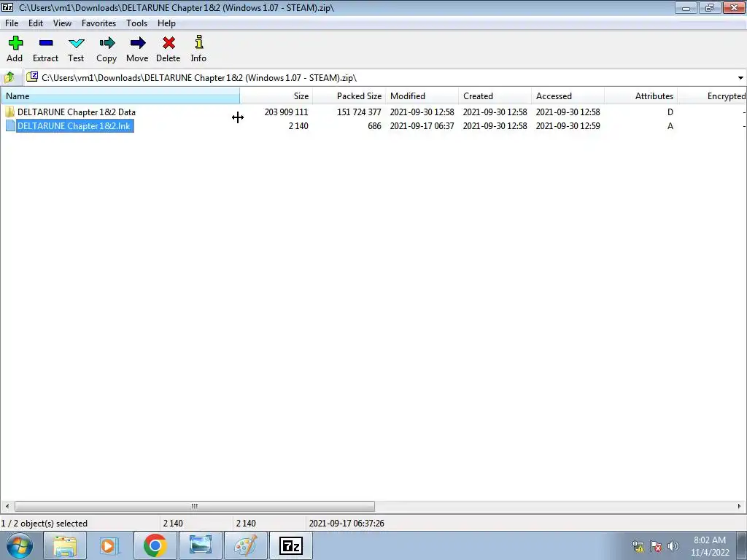Open Google Chrome from taskbar

coord(155,545)
